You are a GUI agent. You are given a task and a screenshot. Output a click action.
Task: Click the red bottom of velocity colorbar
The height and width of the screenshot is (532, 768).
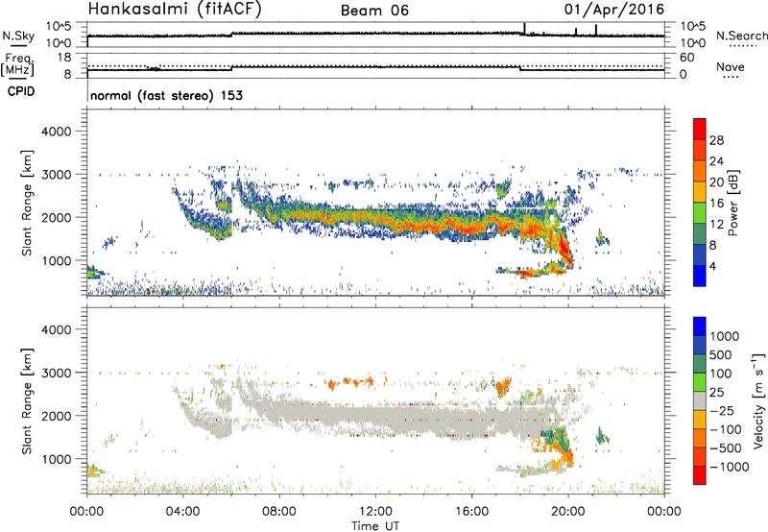pos(700,475)
